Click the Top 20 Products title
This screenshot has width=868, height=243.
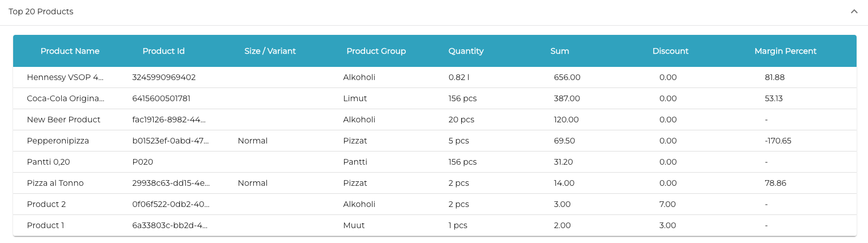pyautogui.click(x=41, y=11)
